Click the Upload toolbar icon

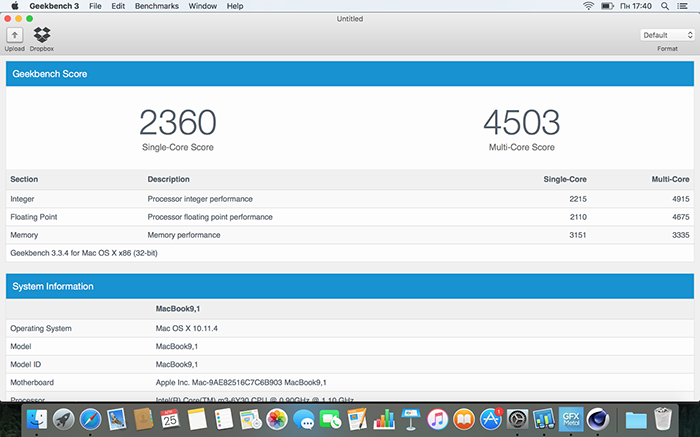click(15, 36)
